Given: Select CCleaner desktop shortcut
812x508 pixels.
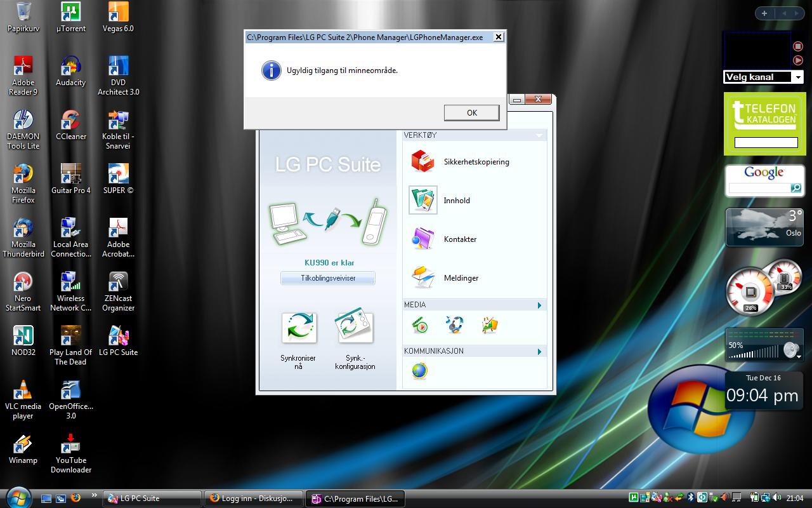Looking at the screenshot, I should 71,125.
